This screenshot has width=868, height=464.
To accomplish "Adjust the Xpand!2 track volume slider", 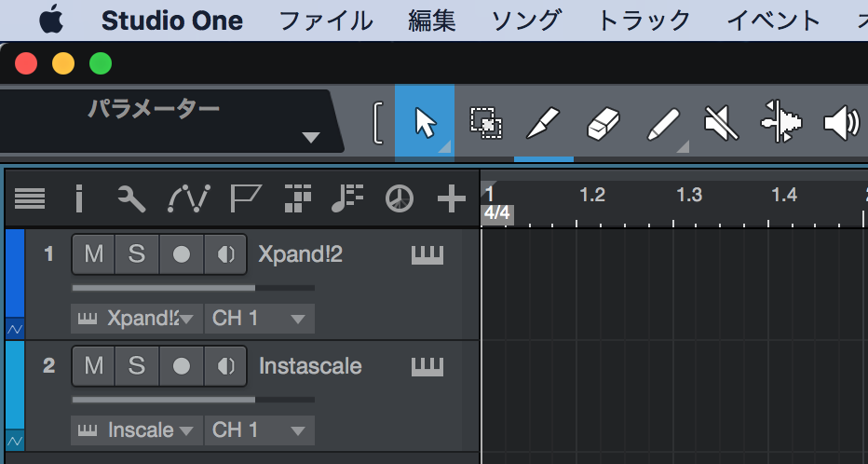I will pos(193,288).
